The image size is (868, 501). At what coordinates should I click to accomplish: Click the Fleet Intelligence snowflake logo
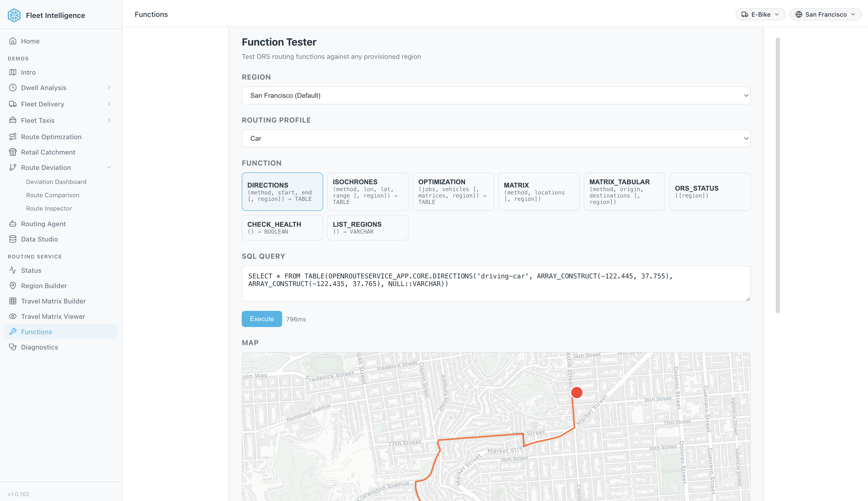14,15
